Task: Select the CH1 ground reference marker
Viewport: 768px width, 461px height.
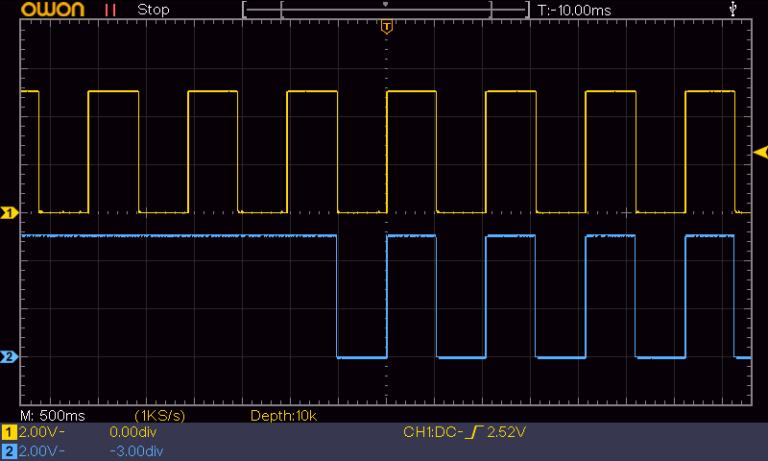Action: click(x=10, y=213)
